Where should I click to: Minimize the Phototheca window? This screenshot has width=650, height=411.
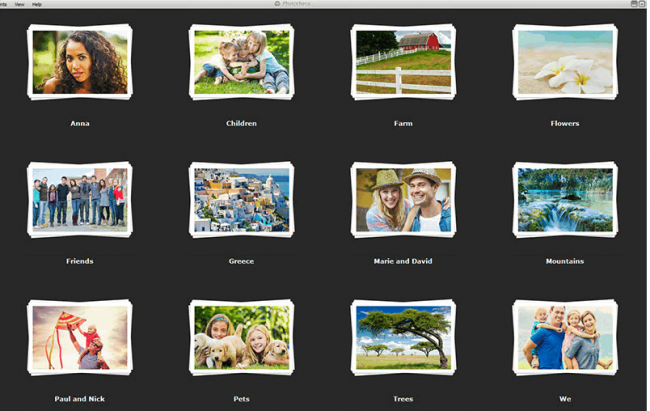634,4
